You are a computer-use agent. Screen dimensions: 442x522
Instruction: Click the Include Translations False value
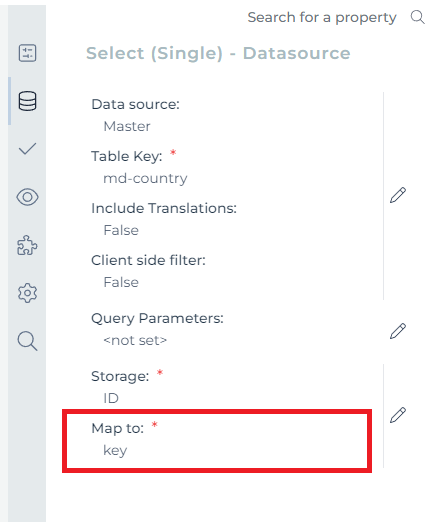pyautogui.click(x=121, y=230)
